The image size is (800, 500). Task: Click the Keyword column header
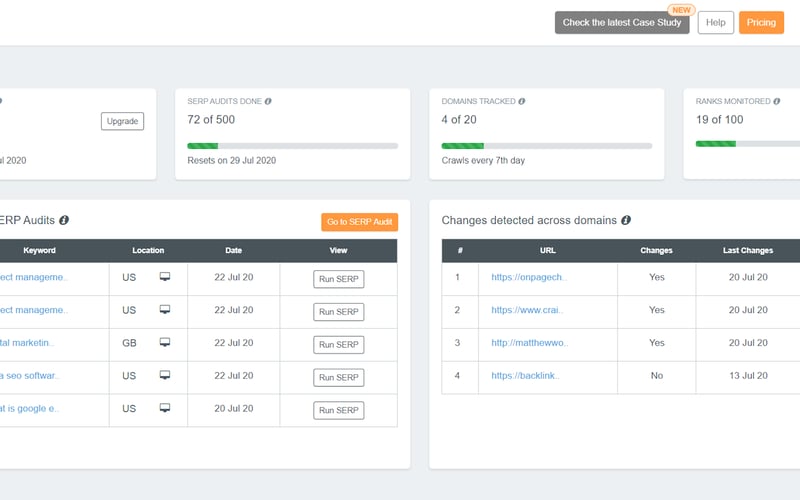[x=39, y=251]
